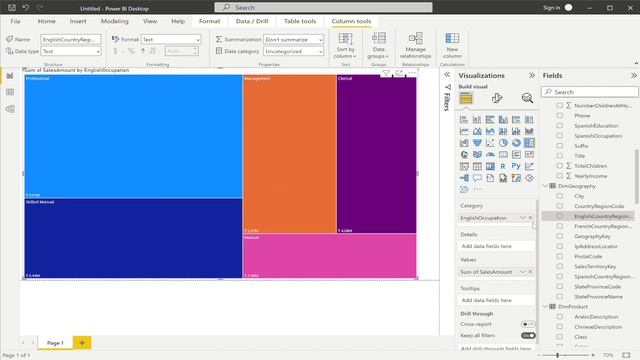Select the matrix visual icon
The image size is (640, 360).
click(x=490, y=167)
